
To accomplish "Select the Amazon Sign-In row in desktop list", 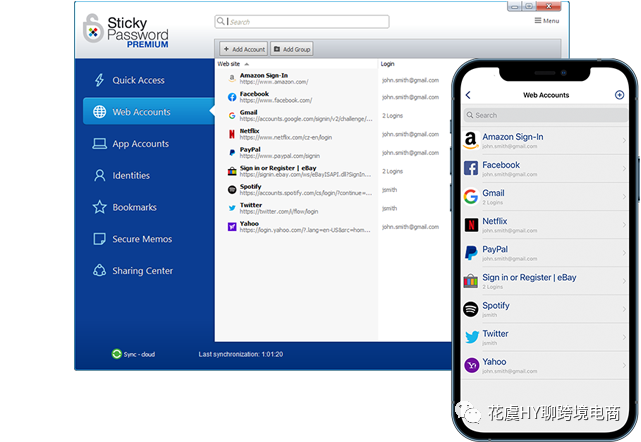I will (333, 79).
